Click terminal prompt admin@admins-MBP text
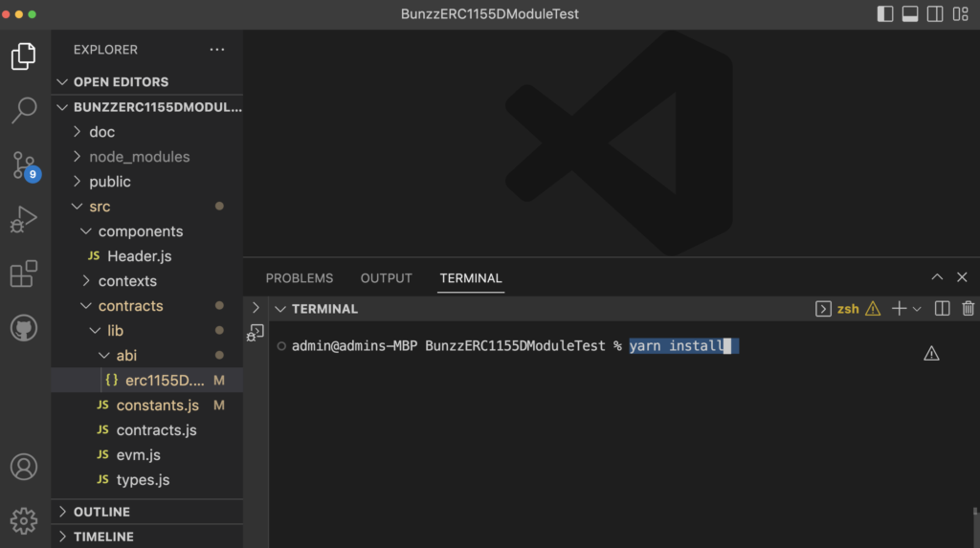This screenshot has height=548, width=980. click(x=354, y=345)
